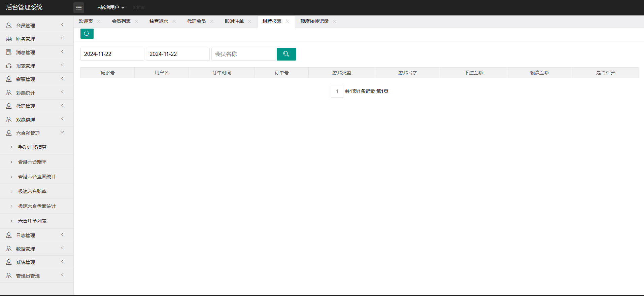Image resolution: width=644 pixels, height=296 pixels.
Task: Close the 即时注单 tab
Action: point(249,21)
